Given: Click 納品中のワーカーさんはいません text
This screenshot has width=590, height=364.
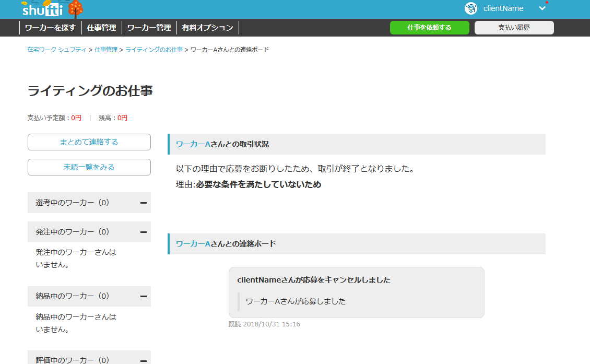Looking at the screenshot, I should pyautogui.click(x=76, y=323).
